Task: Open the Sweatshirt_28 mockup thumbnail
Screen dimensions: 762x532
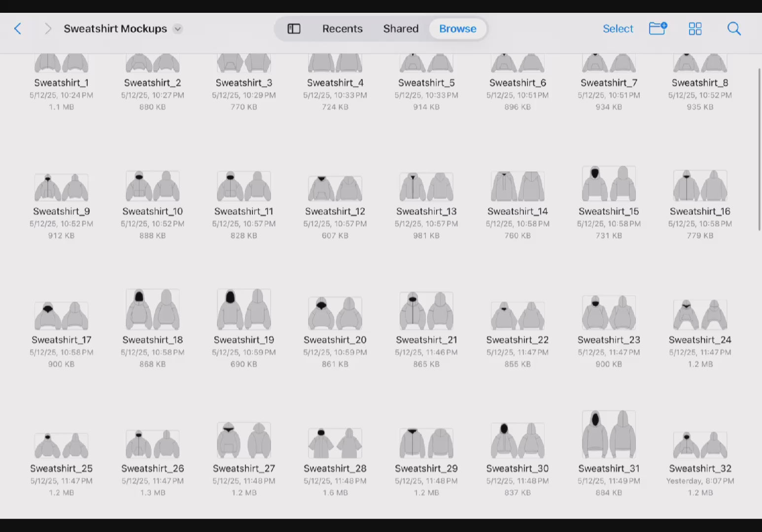Action: (x=335, y=443)
